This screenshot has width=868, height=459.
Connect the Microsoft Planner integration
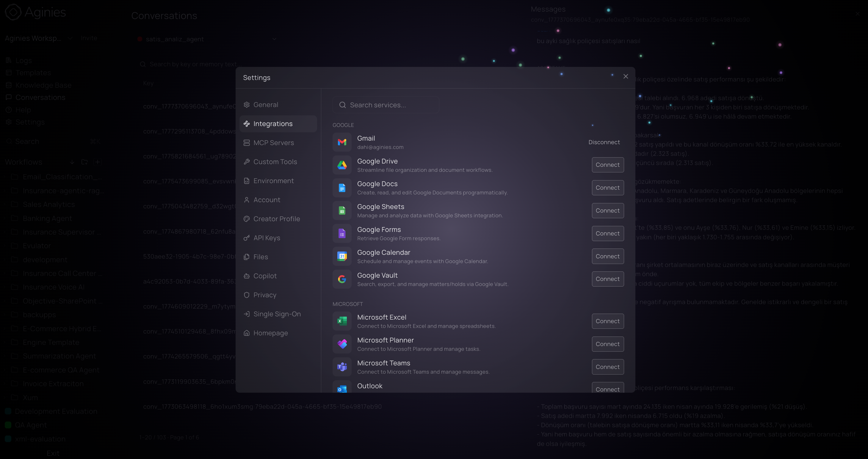click(x=607, y=344)
